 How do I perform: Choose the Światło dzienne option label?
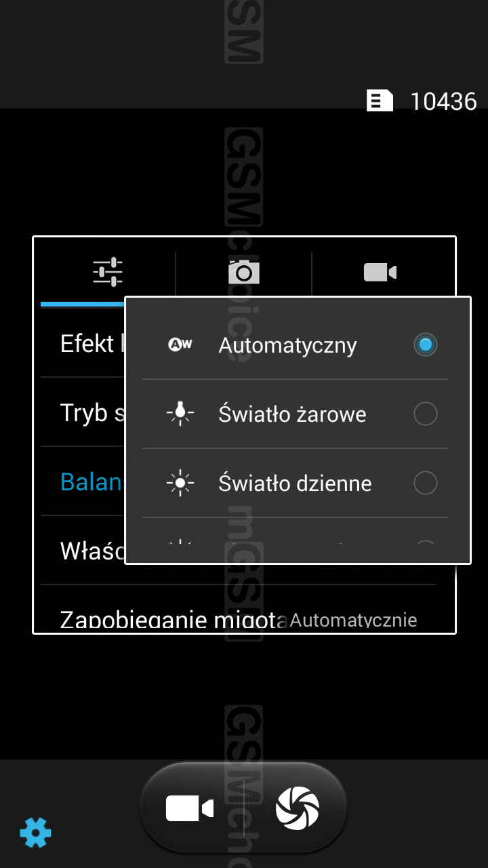(x=295, y=483)
